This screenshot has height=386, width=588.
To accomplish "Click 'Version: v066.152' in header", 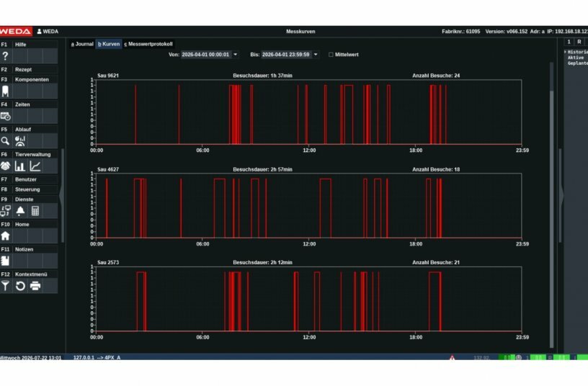I will 507,32.
